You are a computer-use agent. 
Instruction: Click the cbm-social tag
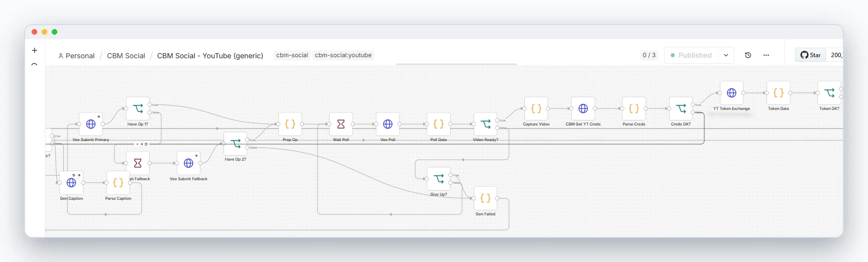pos(292,55)
